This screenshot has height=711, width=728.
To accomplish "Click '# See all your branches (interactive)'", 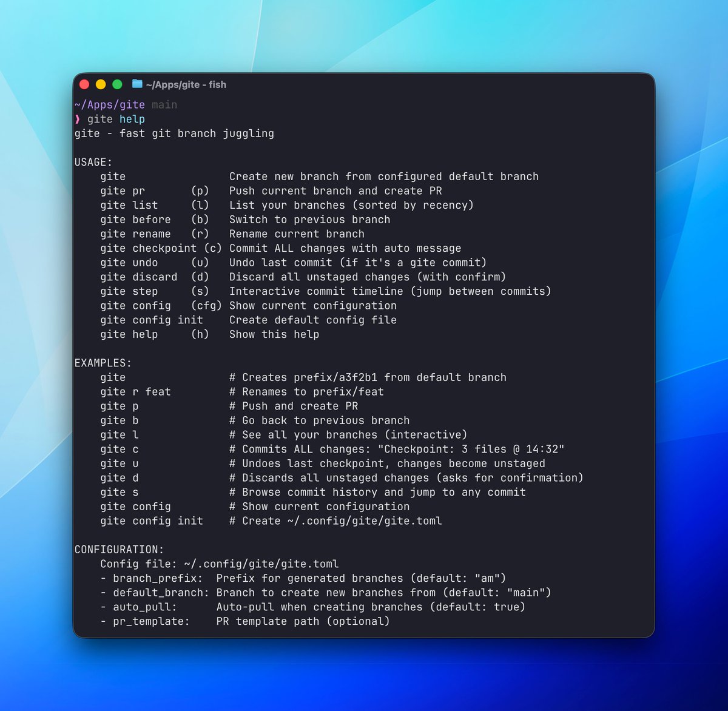I will (x=348, y=435).
